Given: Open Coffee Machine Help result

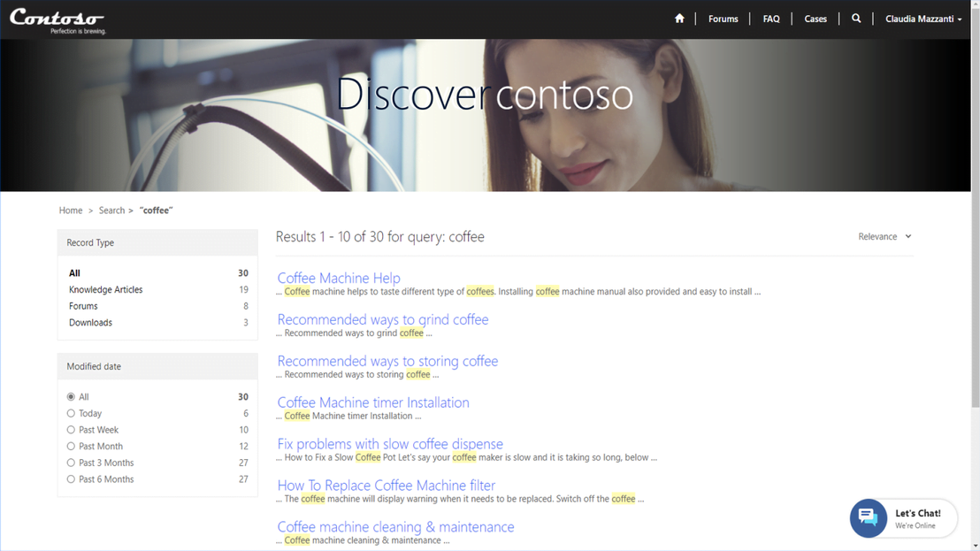Looking at the screenshot, I should pos(339,278).
